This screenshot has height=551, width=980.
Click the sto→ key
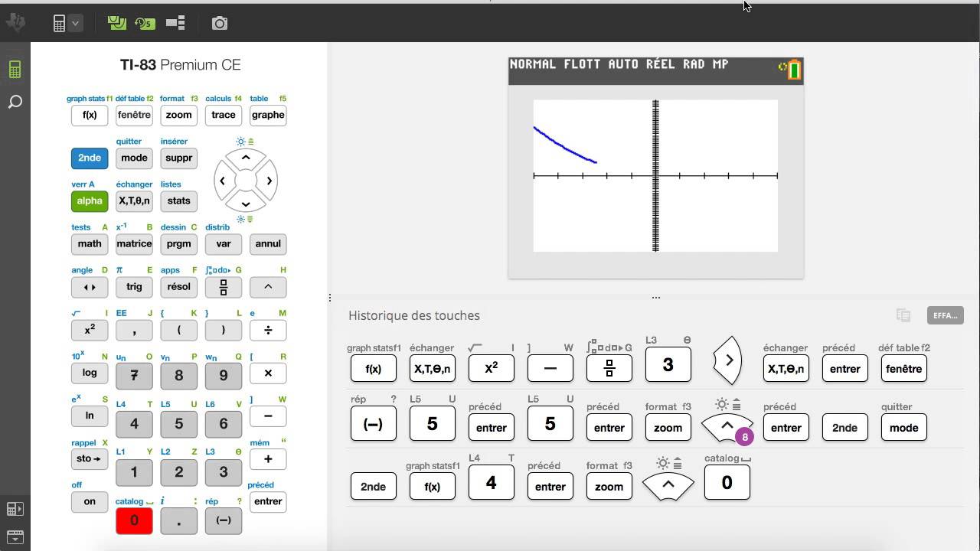point(90,459)
